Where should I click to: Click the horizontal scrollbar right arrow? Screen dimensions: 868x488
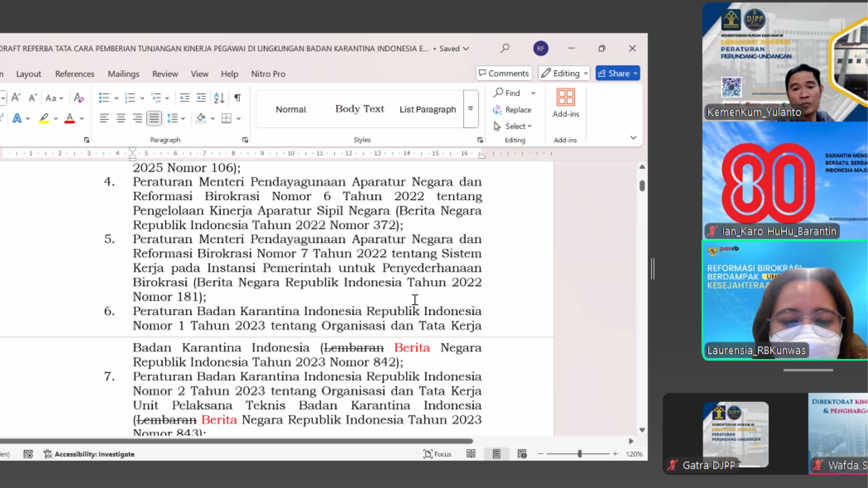[631, 441]
